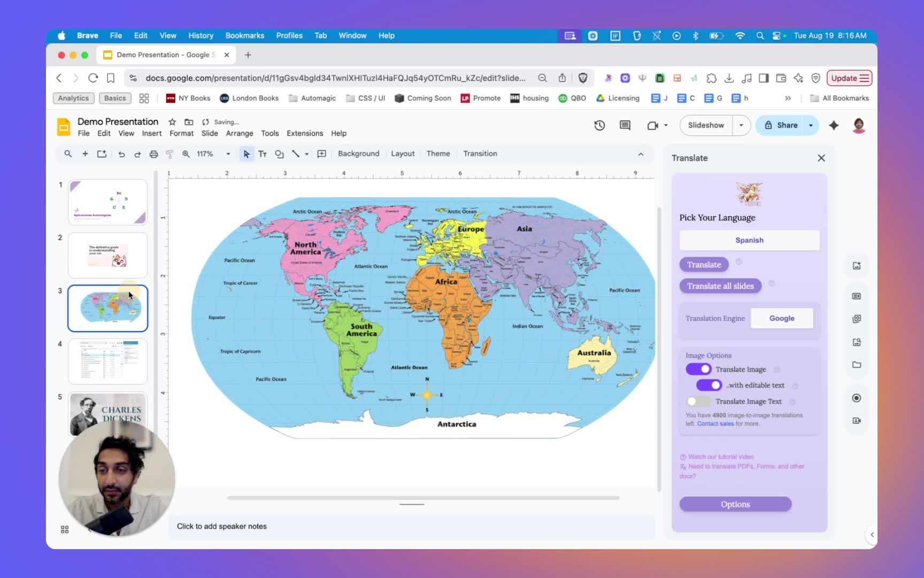This screenshot has height=578, width=924.
Task: Open the comments icon
Action: (x=625, y=125)
